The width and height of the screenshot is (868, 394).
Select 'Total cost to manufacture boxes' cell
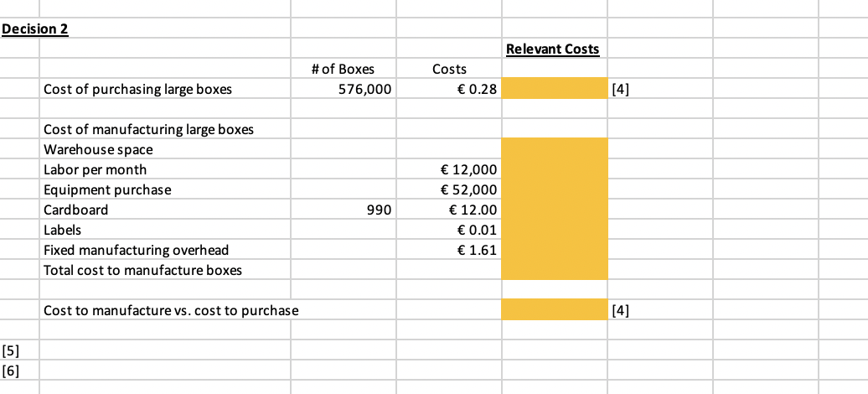[164, 270]
